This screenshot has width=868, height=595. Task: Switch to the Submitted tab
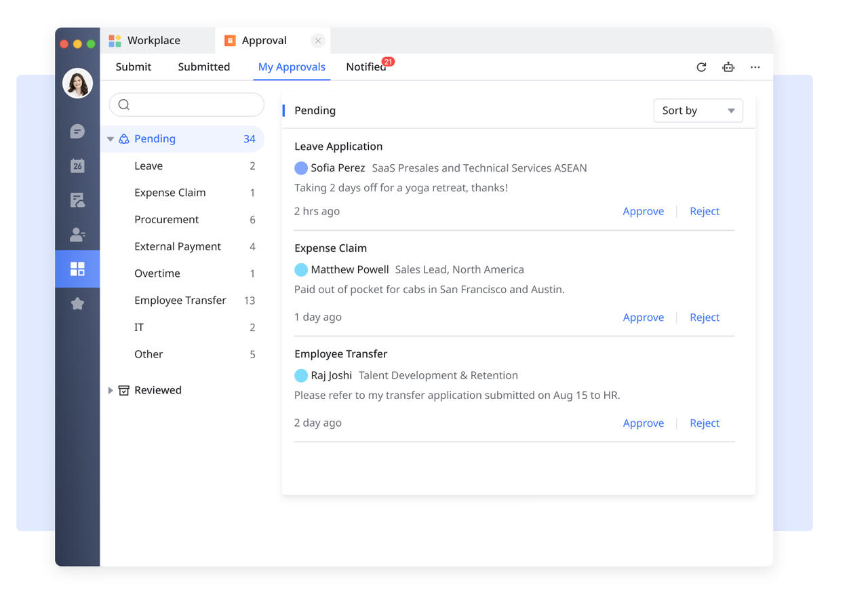(x=203, y=66)
